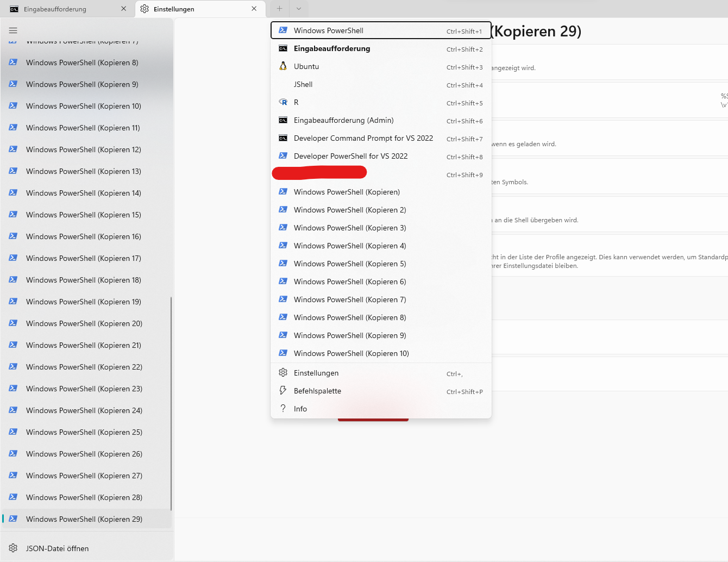728x562 pixels.
Task: Select sidebar Windows PowerShell (Kopieren 12)
Action: [87, 149]
